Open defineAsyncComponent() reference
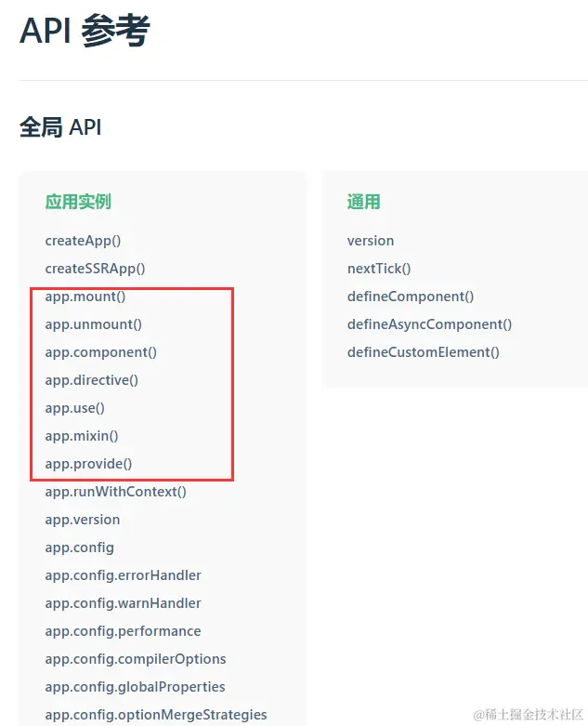 [x=429, y=324]
